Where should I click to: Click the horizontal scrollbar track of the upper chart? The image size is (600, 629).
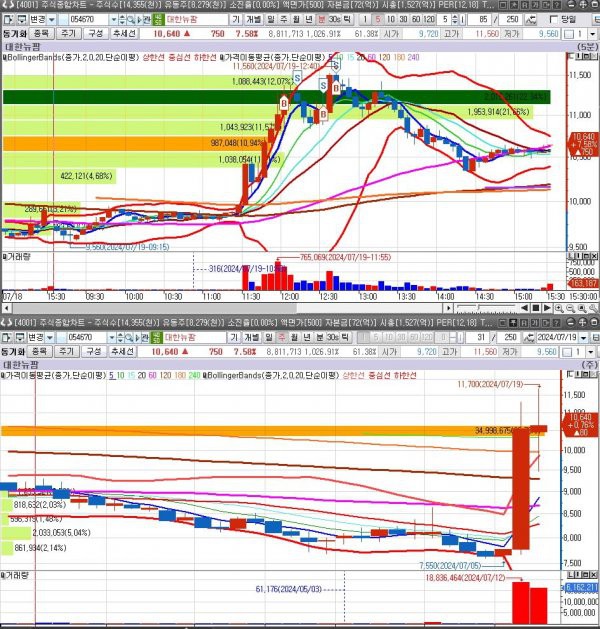point(228,308)
